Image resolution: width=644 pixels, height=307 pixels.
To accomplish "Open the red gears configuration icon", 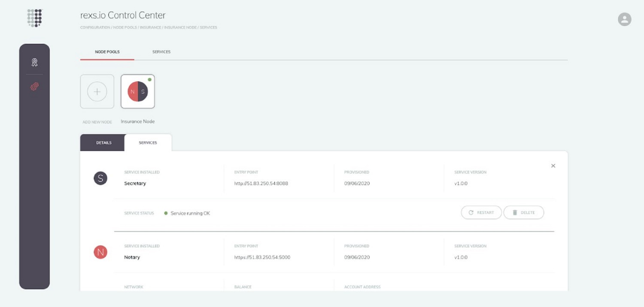I will (34, 87).
